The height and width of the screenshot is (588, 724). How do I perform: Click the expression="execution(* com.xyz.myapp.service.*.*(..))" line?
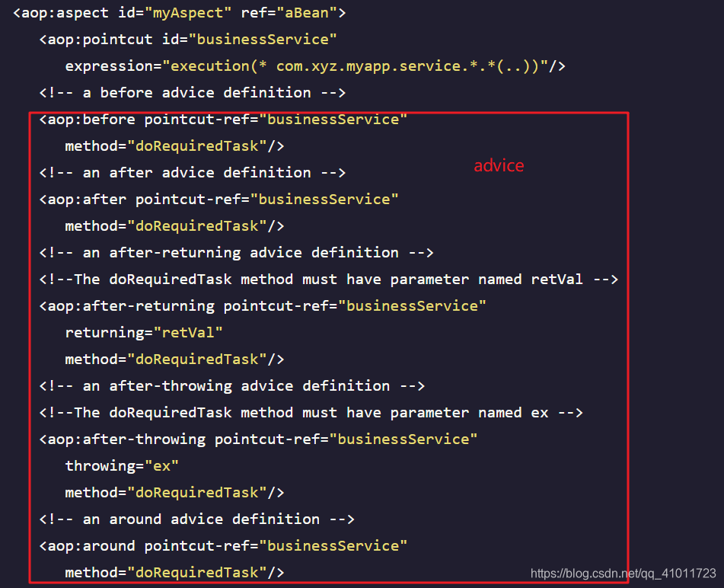pyautogui.click(x=315, y=66)
